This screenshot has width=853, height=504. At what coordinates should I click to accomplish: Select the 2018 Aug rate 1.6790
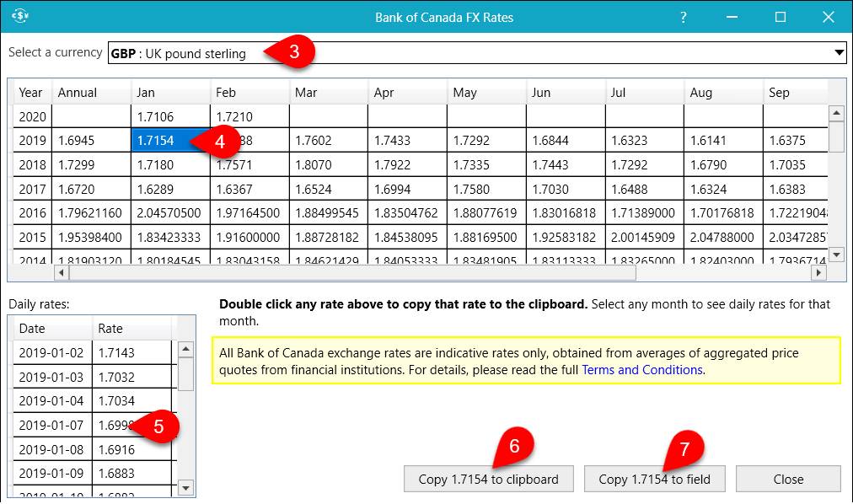[723, 164]
